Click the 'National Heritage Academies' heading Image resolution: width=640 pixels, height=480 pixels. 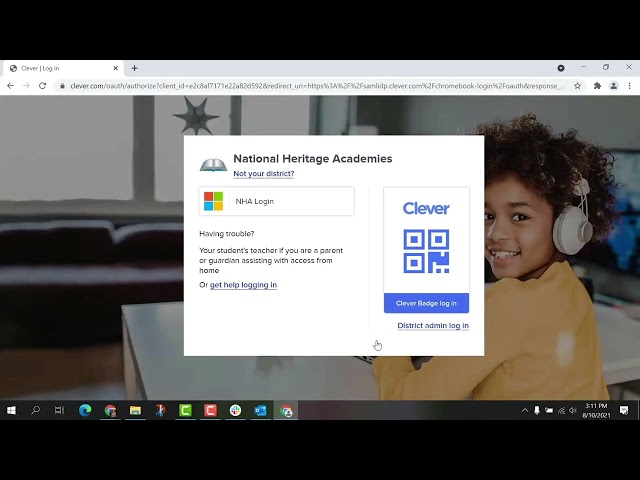click(x=313, y=159)
